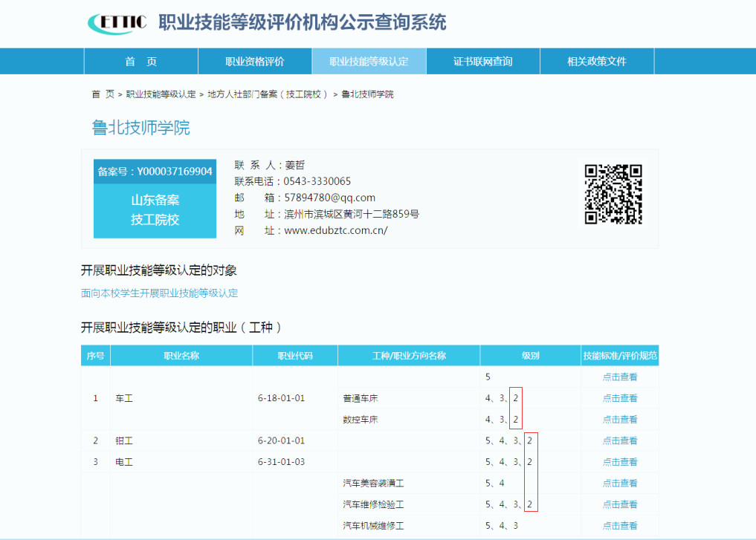Click 职业技能等级认定 breadcrumb link
Viewport: 756px width, 540px height.
click(161, 94)
